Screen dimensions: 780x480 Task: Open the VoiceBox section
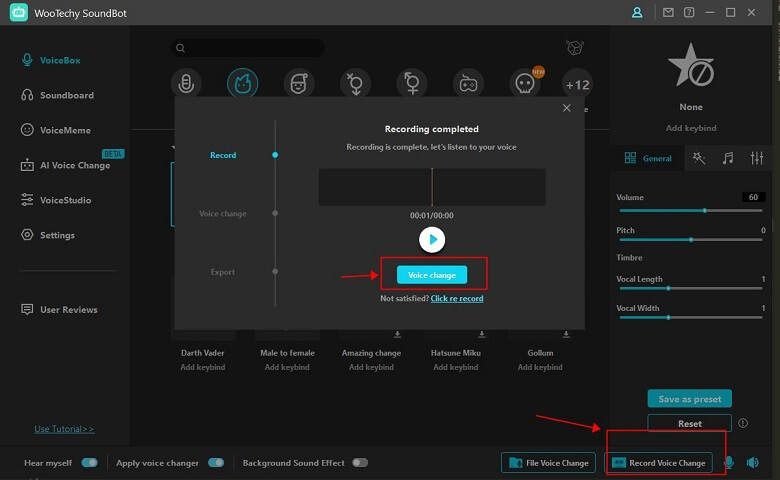(51, 60)
